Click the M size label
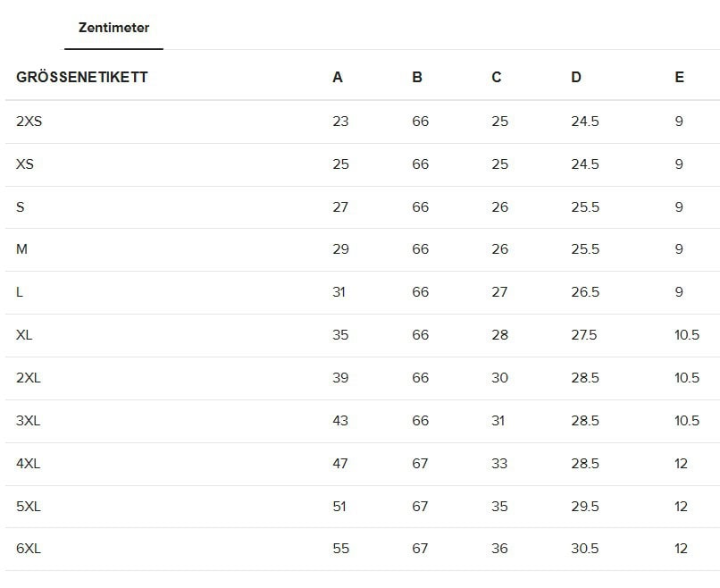 click(x=22, y=249)
